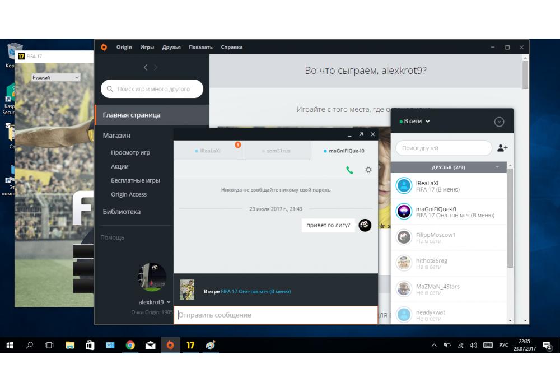Open chat settings gear icon

click(368, 170)
